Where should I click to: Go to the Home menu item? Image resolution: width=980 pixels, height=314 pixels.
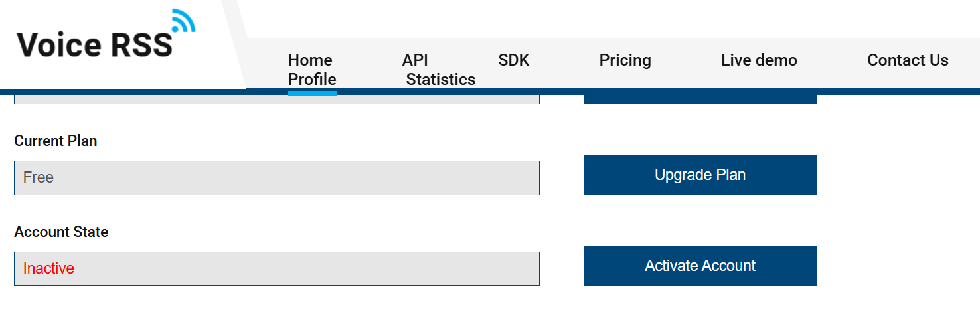tap(310, 60)
